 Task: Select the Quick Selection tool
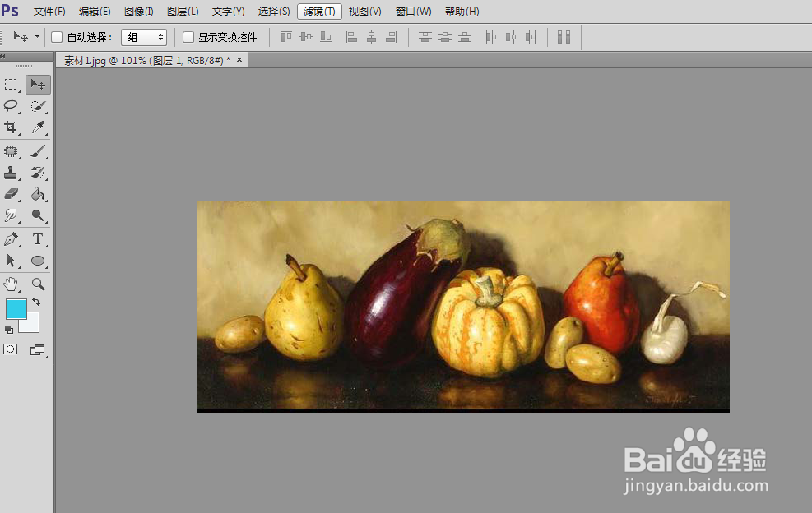coord(38,106)
